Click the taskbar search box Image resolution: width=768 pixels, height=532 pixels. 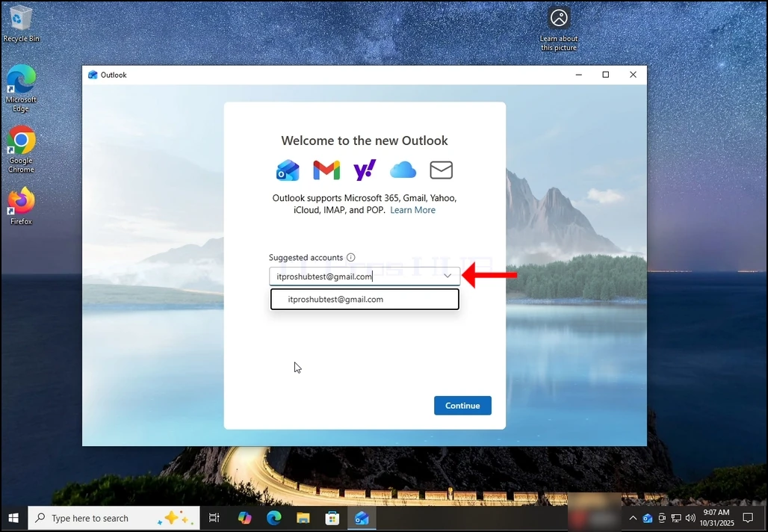coord(114,519)
